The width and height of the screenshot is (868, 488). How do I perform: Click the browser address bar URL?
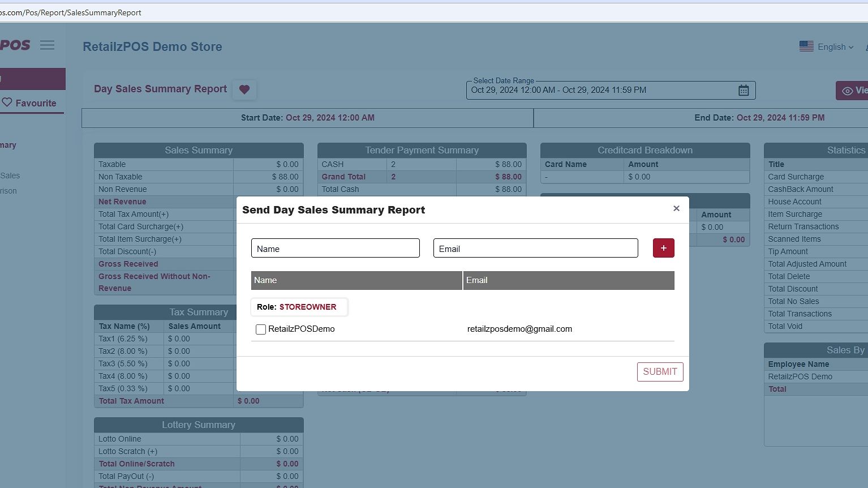(x=71, y=12)
